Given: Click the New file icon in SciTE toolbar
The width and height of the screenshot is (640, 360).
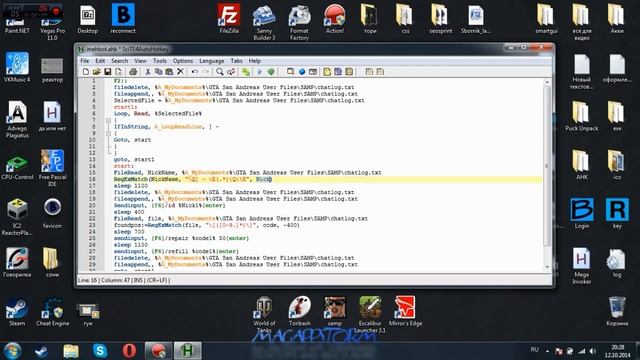Looking at the screenshot, I should [86, 72].
